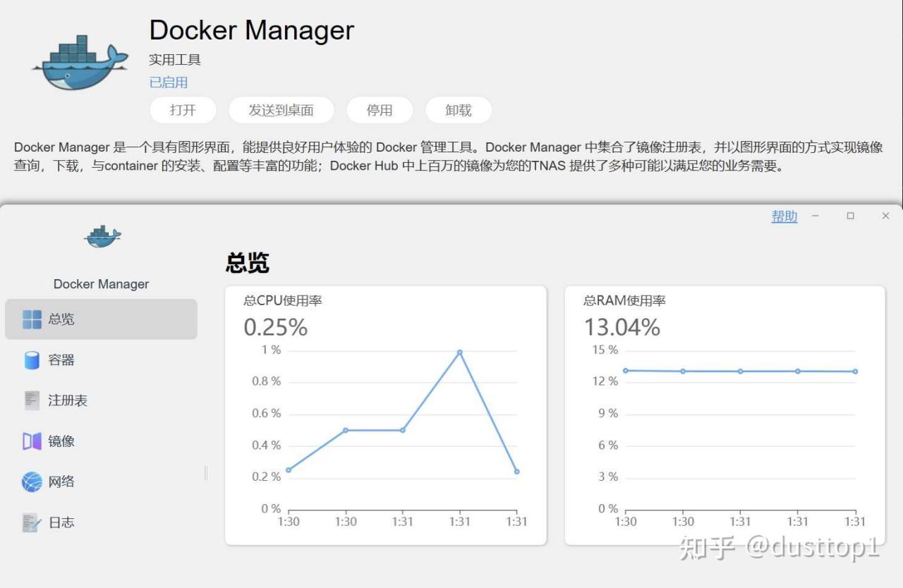This screenshot has width=903, height=588.
Task: Open the 日志 log notepad icon
Action: click(32, 522)
